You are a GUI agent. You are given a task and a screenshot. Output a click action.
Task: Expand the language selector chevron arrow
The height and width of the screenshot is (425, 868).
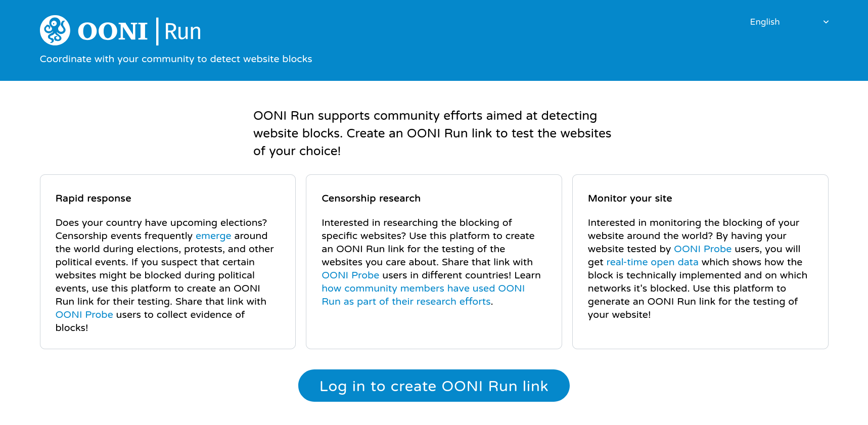826,22
